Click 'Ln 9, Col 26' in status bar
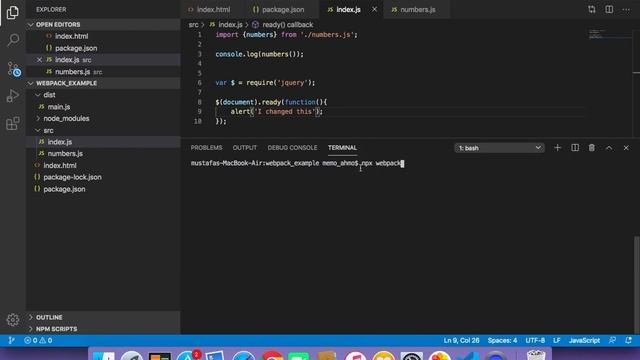This screenshot has height=360, width=640. point(461,340)
